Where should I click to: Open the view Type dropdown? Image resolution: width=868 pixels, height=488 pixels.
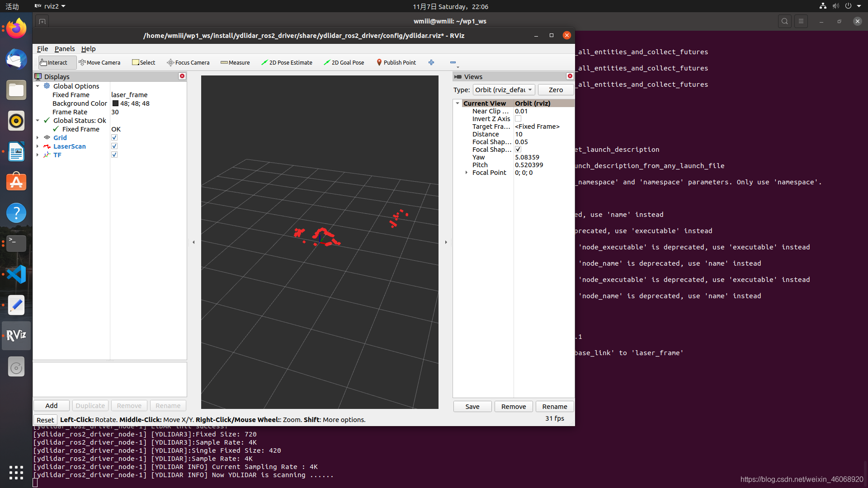[x=504, y=89]
